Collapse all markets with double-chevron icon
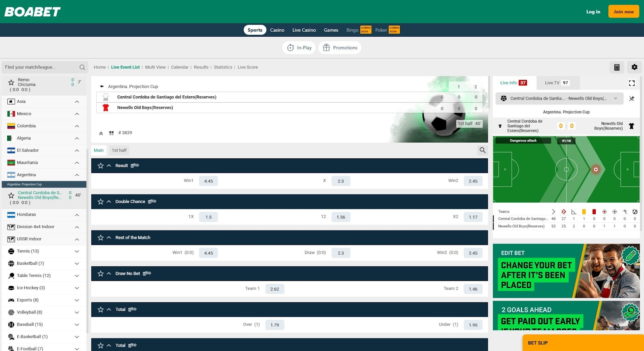The width and height of the screenshot is (644, 351). click(x=101, y=133)
